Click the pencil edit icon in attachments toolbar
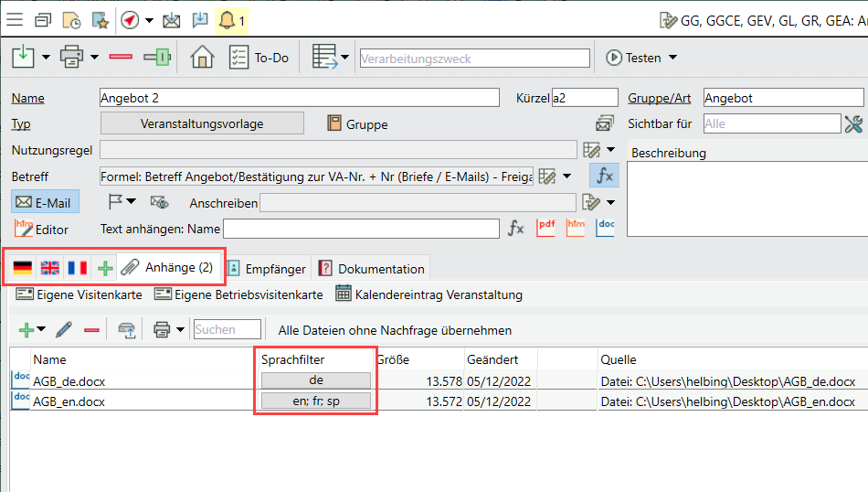Screen dimensions: 868x492 click(64, 329)
